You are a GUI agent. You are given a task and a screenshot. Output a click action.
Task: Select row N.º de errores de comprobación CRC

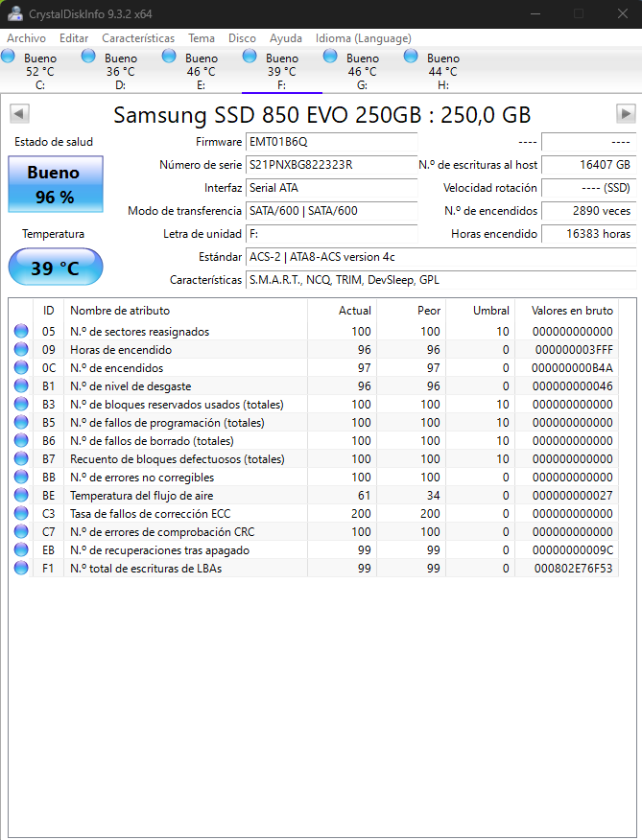point(314,531)
